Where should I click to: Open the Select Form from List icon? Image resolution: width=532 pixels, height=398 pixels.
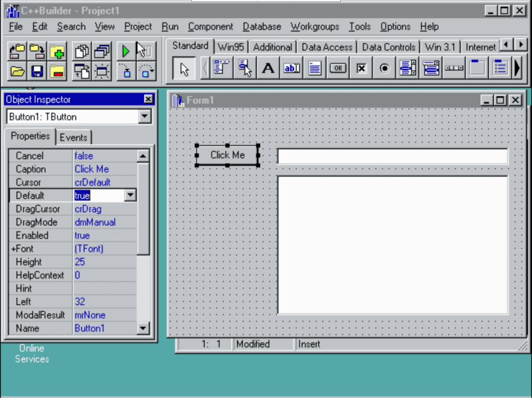pos(101,51)
